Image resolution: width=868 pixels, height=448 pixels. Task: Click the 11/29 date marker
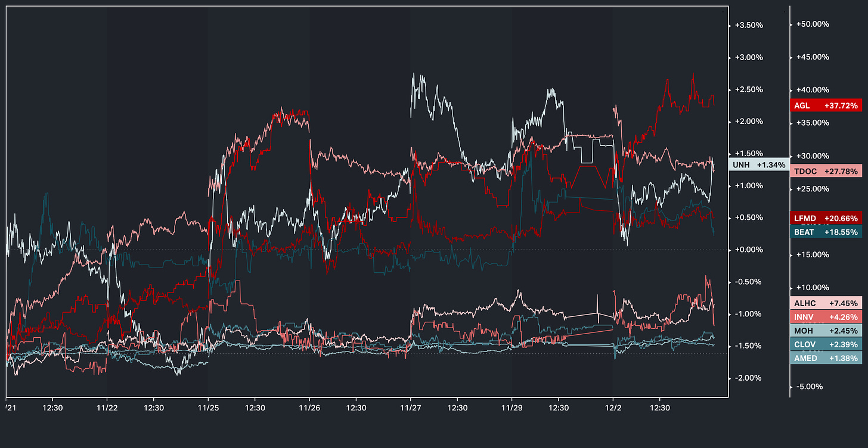coord(511,408)
